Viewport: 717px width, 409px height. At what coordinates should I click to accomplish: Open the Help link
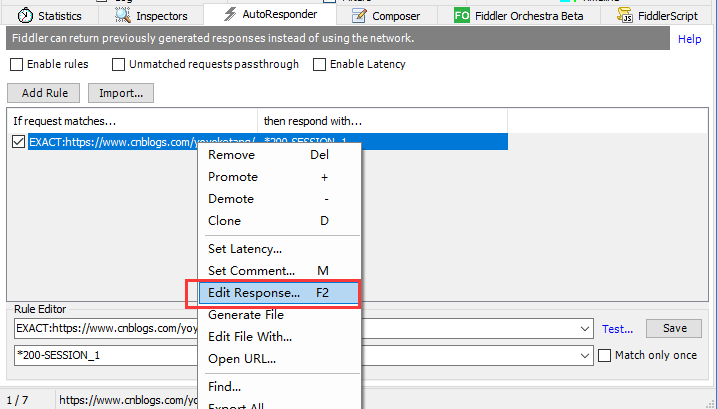tap(689, 39)
